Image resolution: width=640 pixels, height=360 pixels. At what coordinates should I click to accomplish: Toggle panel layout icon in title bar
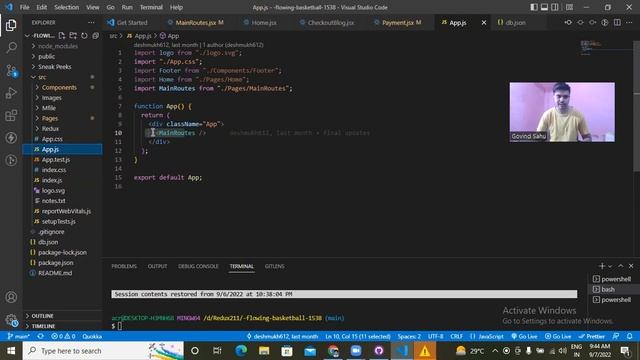tap(544, 7)
